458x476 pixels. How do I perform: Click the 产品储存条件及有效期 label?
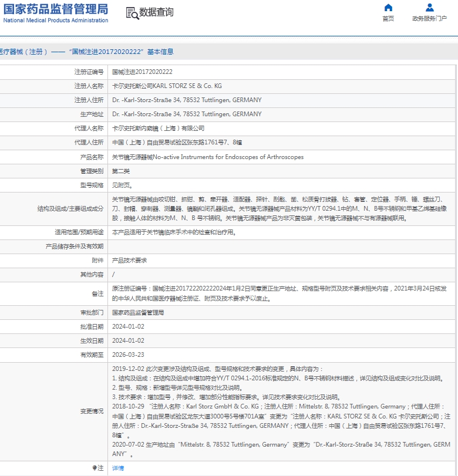tap(75, 246)
